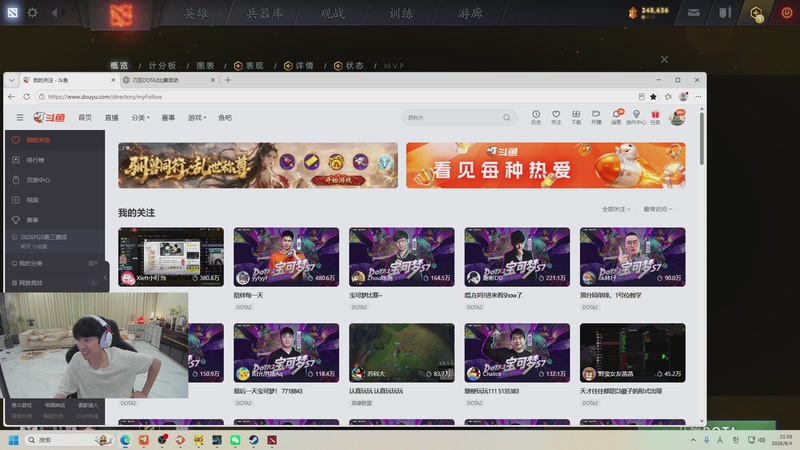Open Dota 2 训练 learn tab
Viewport: 800px width, 450px height.
point(401,13)
